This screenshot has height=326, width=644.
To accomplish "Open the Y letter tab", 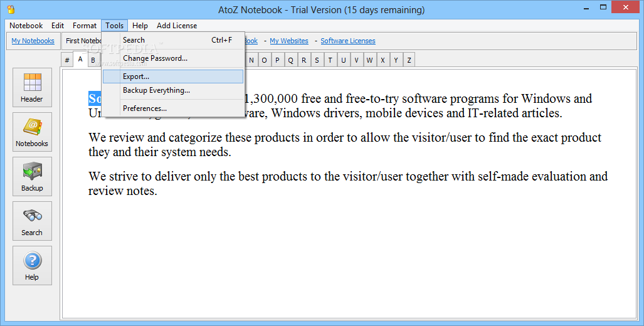I will pyautogui.click(x=396, y=60).
